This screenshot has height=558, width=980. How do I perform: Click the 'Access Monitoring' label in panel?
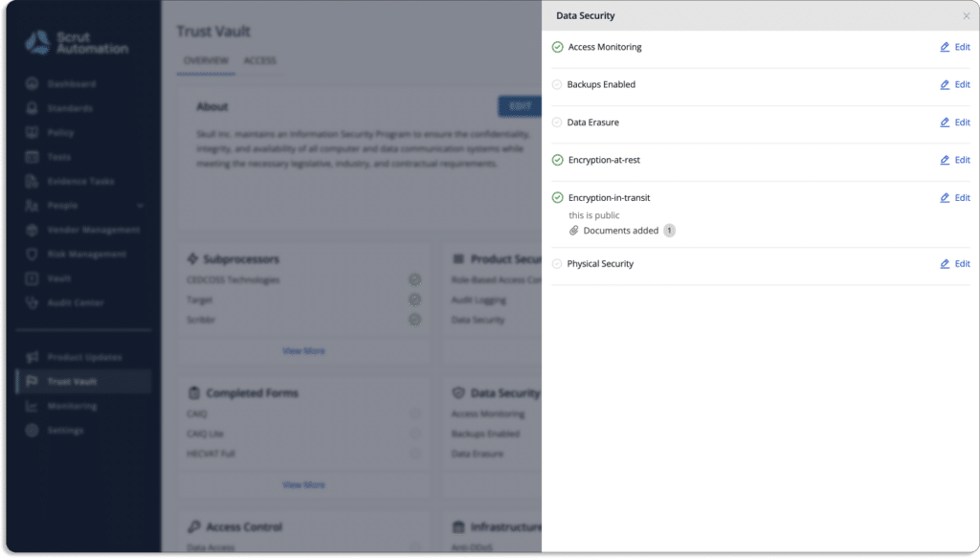(605, 47)
